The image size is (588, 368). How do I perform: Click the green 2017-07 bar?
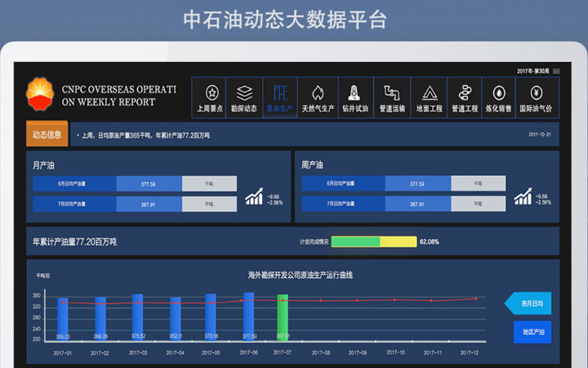point(283,317)
